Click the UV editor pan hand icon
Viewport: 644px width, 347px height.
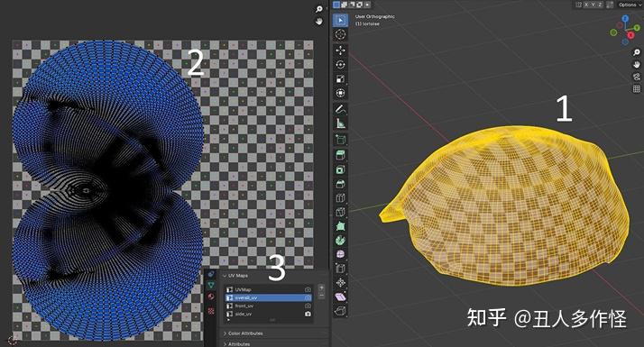(x=318, y=22)
